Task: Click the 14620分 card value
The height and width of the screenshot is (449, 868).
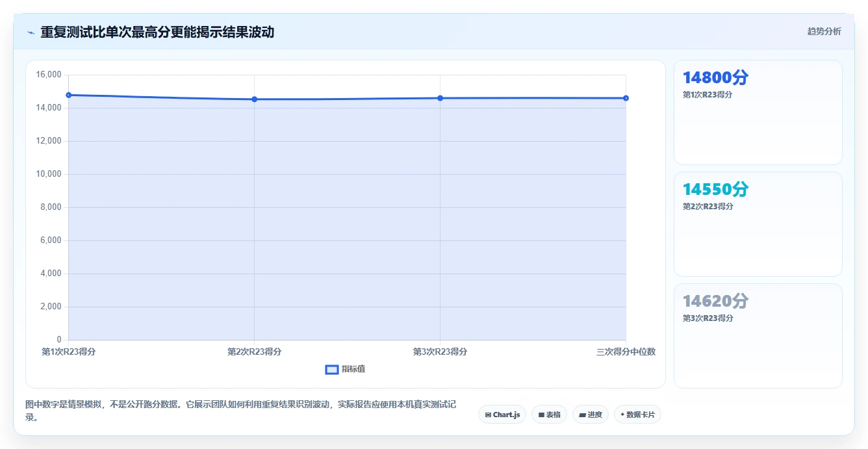Action: [715, 301]
